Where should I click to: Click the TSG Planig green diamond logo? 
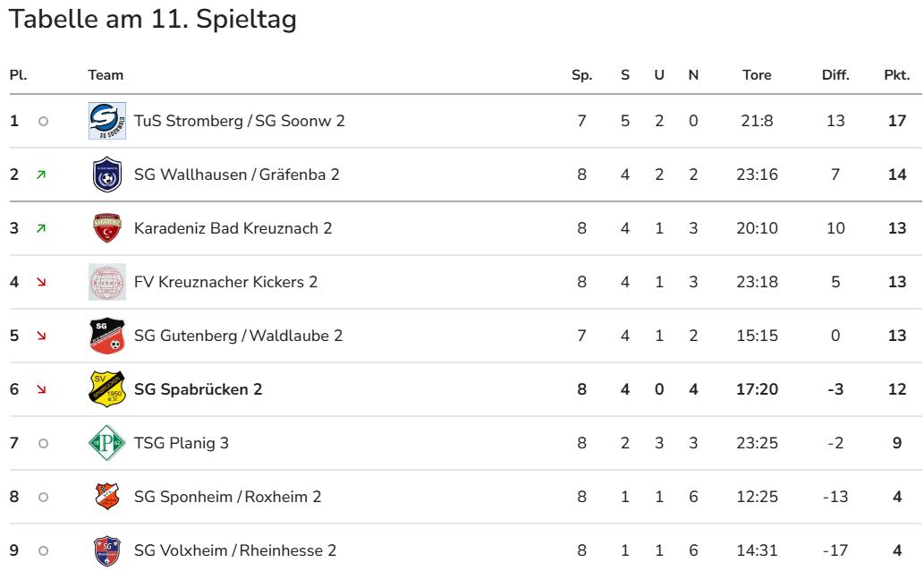(106, 442)
